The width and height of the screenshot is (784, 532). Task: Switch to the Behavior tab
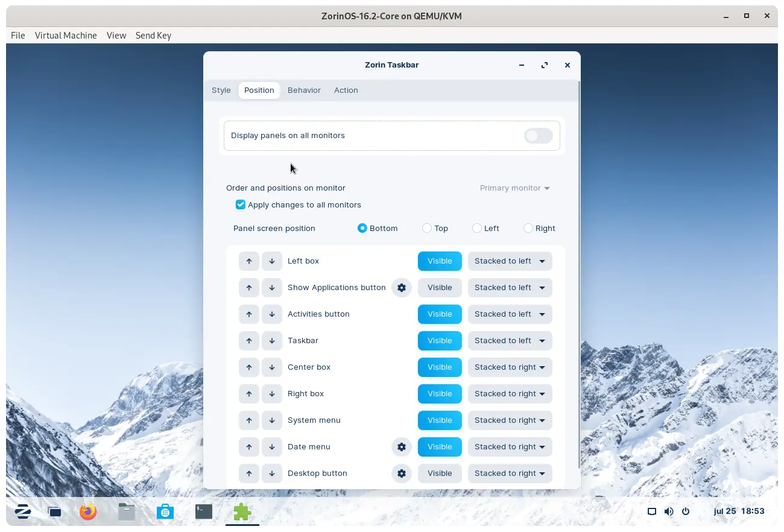[304, 90]
